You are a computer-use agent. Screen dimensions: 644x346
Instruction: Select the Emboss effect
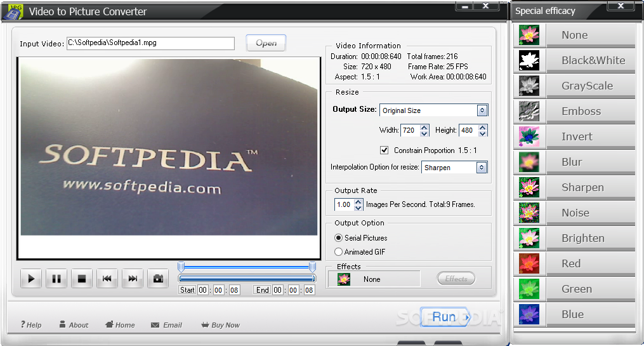tap(591, 112)
